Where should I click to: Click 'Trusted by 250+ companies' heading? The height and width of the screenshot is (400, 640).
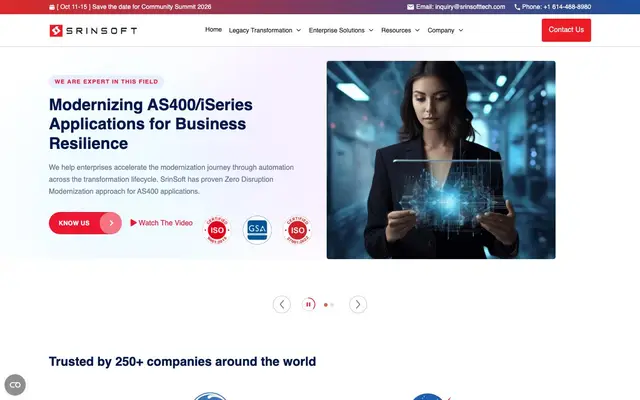tap(182, 362)
